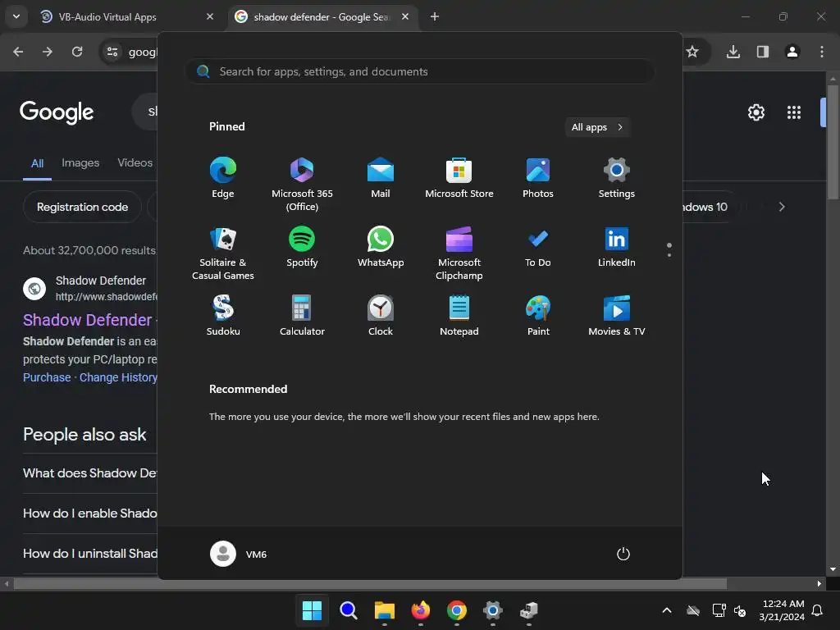
Task: Switch to the VB-Audio Virtual Apps tab
Action: click(127, 17)
